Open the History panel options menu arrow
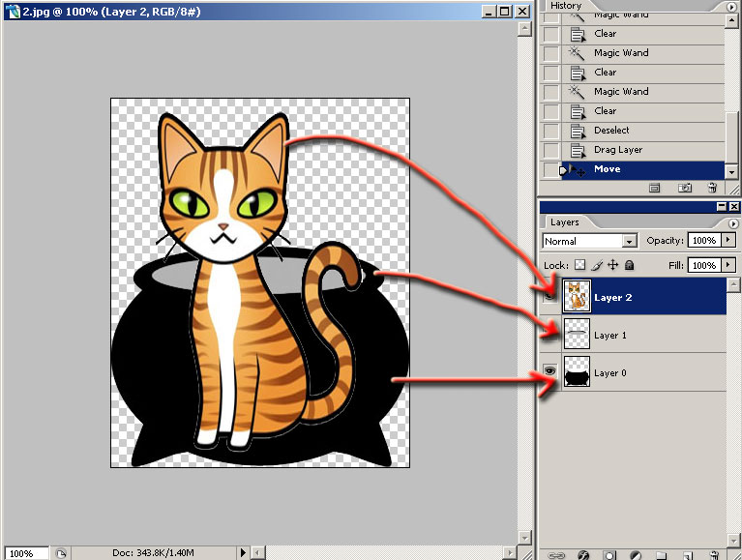 click(732, 6)
